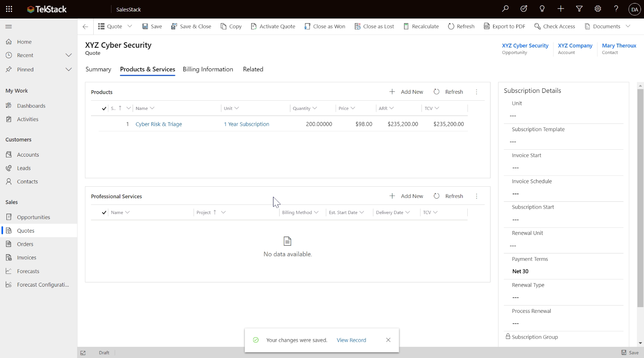Open 1 Year Subscription unit link

point(246,124)
